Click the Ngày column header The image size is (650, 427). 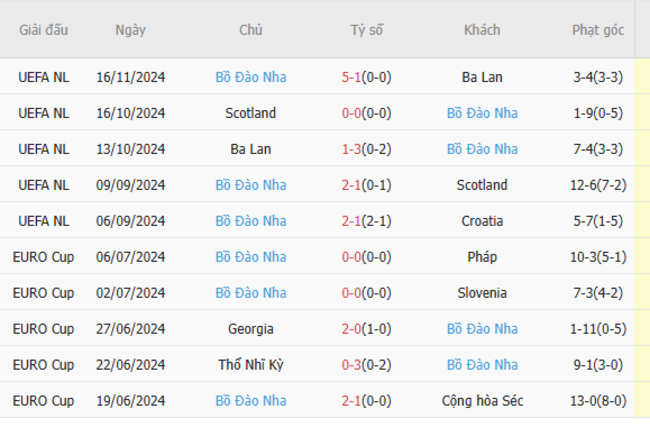click(131, 30)
